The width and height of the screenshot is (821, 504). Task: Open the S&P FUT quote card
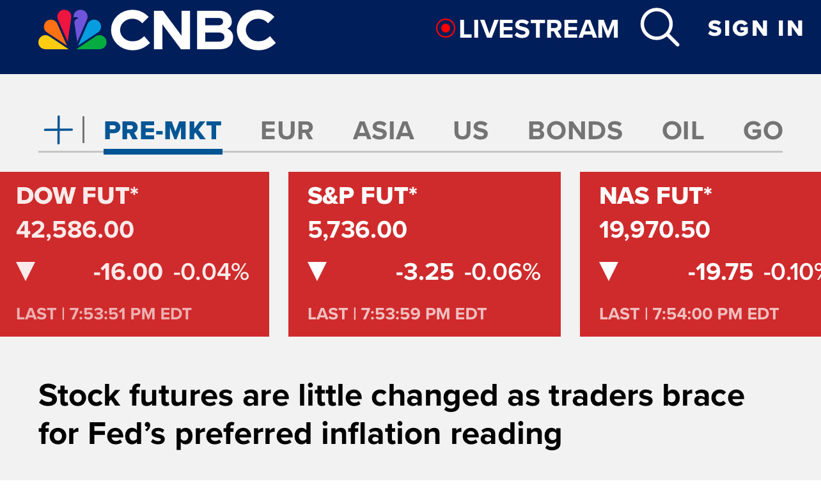[x=425, y=254]
